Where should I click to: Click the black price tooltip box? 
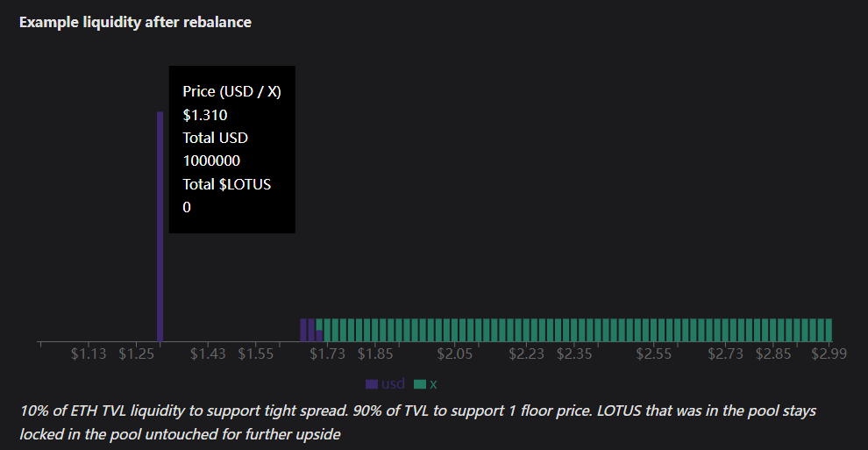coord(231,149)
